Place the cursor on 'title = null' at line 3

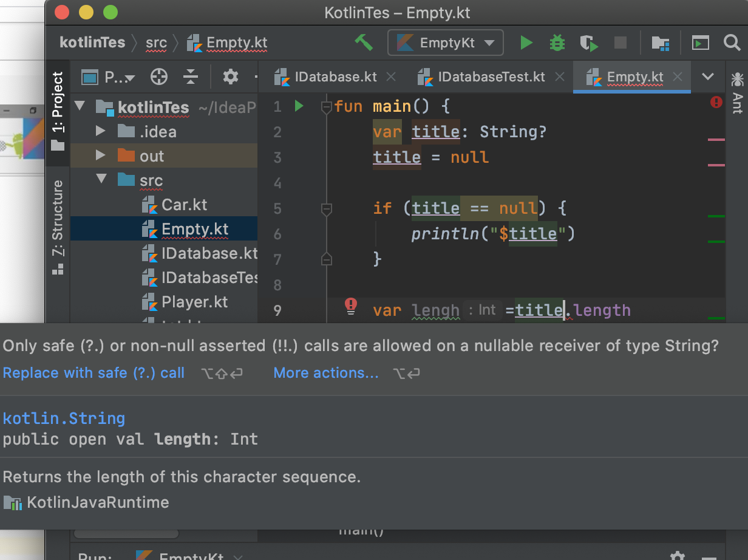[431, 157]
